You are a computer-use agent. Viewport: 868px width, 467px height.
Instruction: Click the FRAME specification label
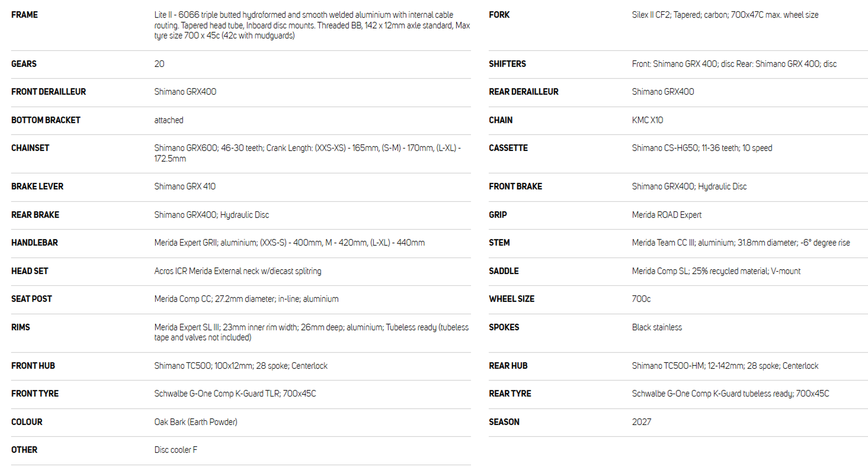tap(24, 15)
